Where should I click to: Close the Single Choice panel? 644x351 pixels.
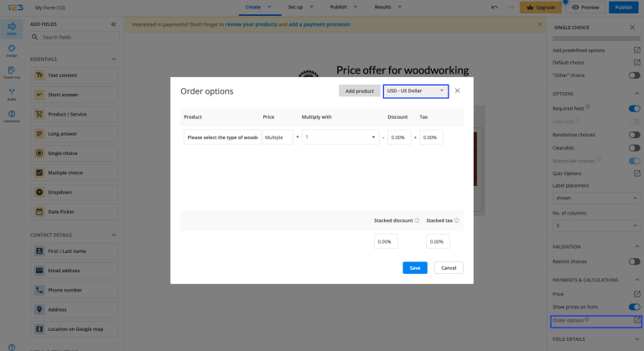[632, 27]
